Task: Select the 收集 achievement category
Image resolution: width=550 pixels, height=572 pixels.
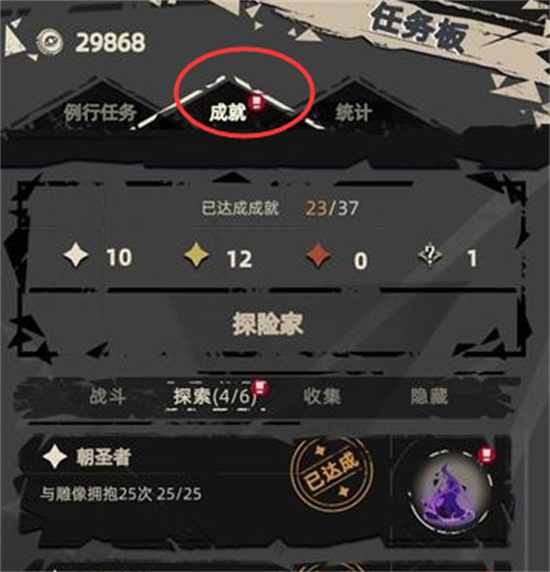Action: pos(322,397)
